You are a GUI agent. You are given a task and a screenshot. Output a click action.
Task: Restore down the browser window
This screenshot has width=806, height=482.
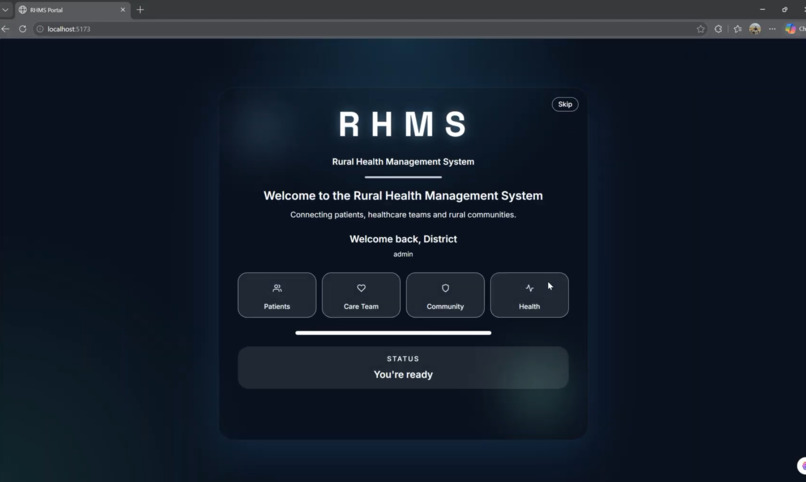[x=784, y=9]
